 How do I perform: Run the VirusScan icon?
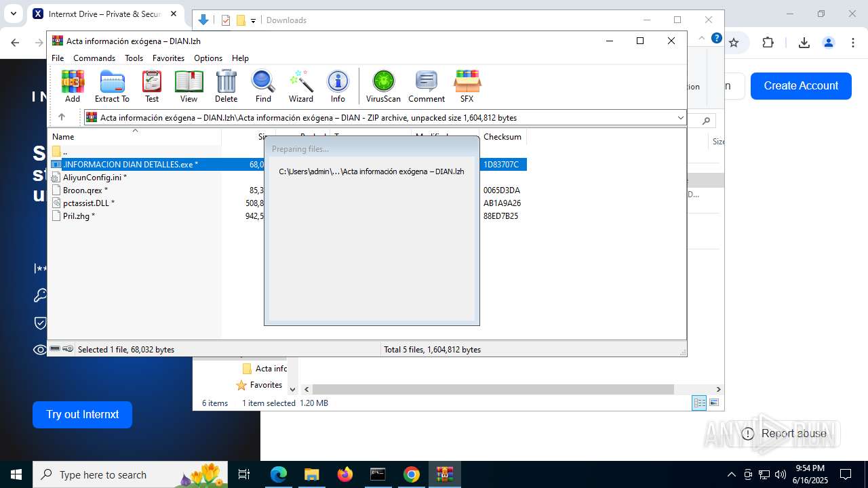(383, 86)
